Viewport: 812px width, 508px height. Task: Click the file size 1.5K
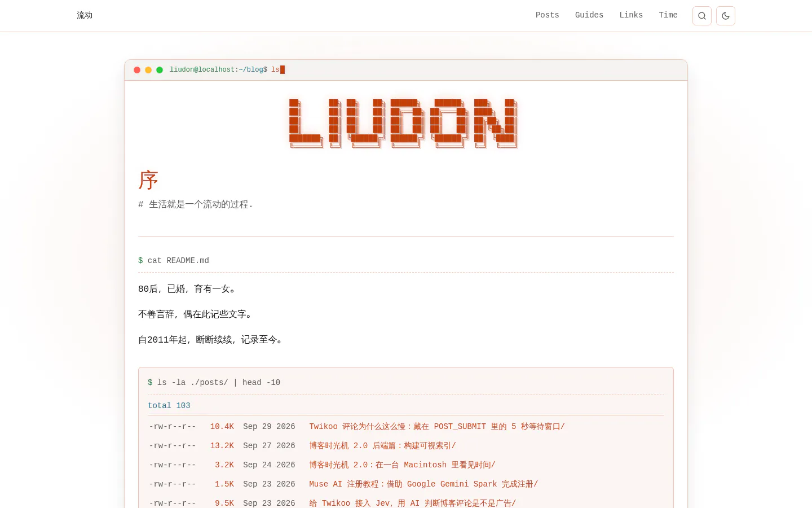coord(224,484)
